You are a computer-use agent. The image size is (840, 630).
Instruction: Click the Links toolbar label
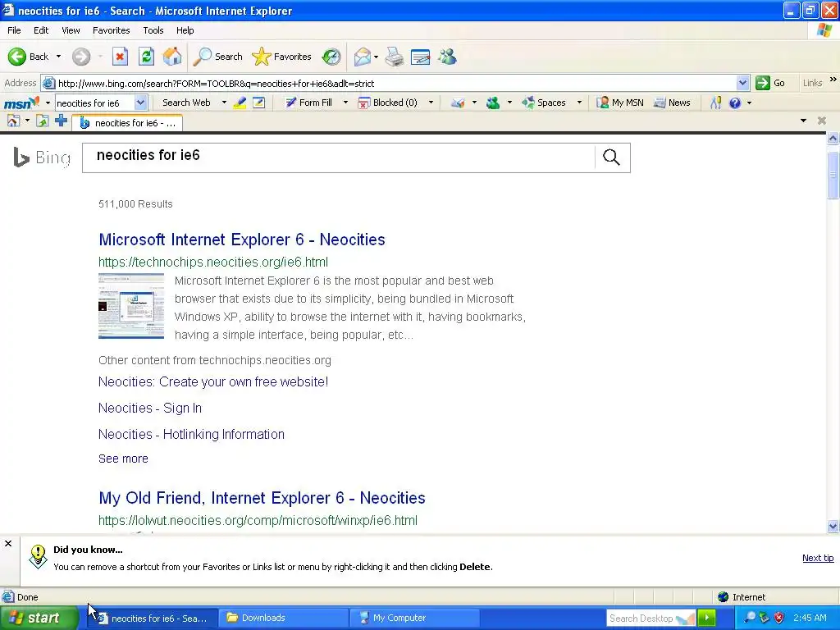(812, 83)
